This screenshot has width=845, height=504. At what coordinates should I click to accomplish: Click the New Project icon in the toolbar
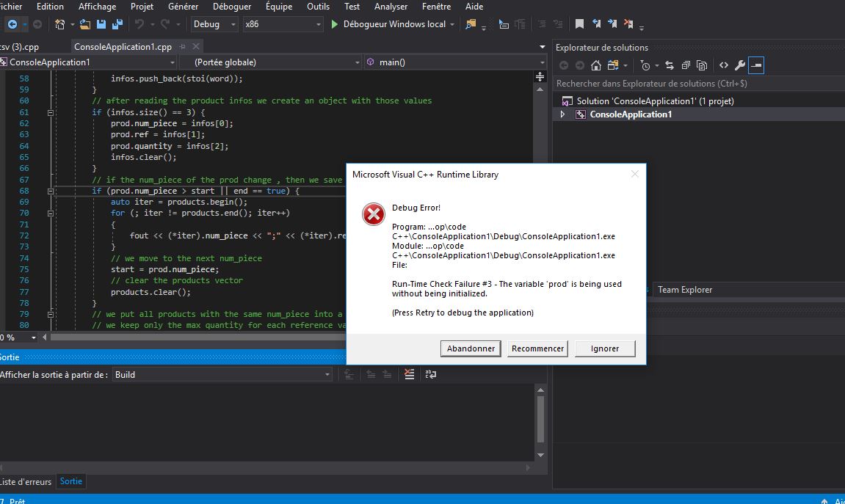tap(59, 24)
